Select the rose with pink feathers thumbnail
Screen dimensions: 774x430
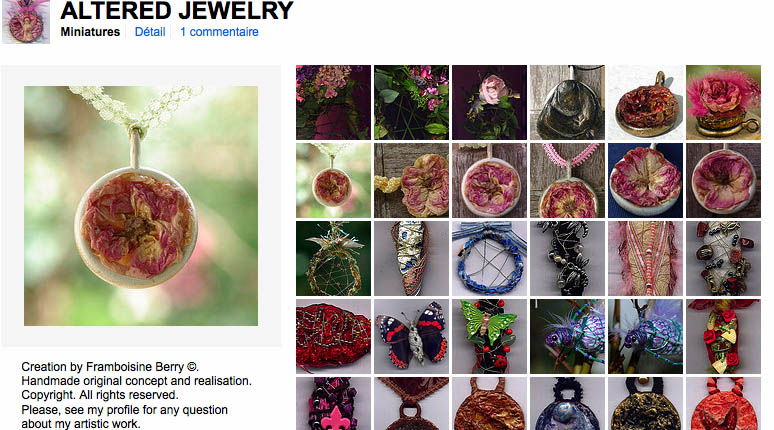723,102
